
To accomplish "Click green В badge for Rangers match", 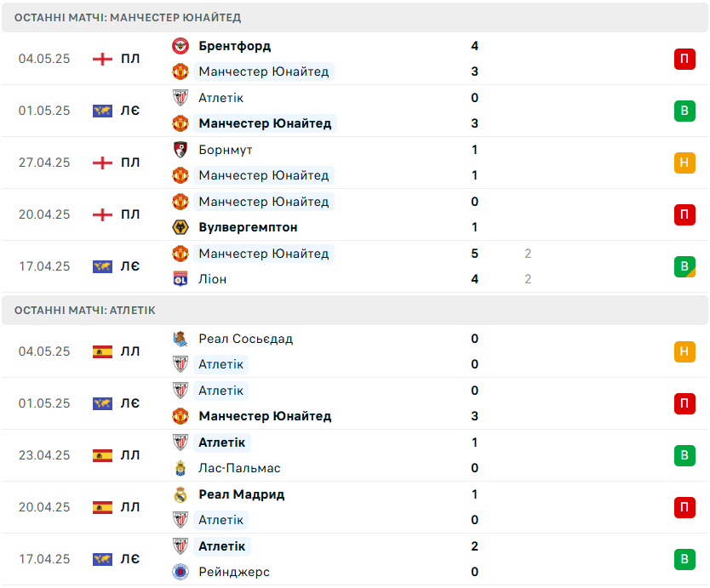I will 684,559.
